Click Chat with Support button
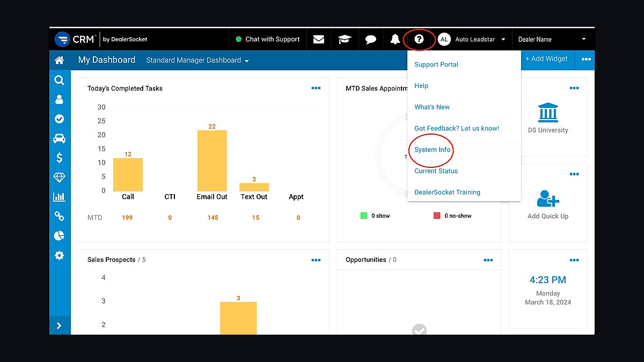 tap(268, 39)
